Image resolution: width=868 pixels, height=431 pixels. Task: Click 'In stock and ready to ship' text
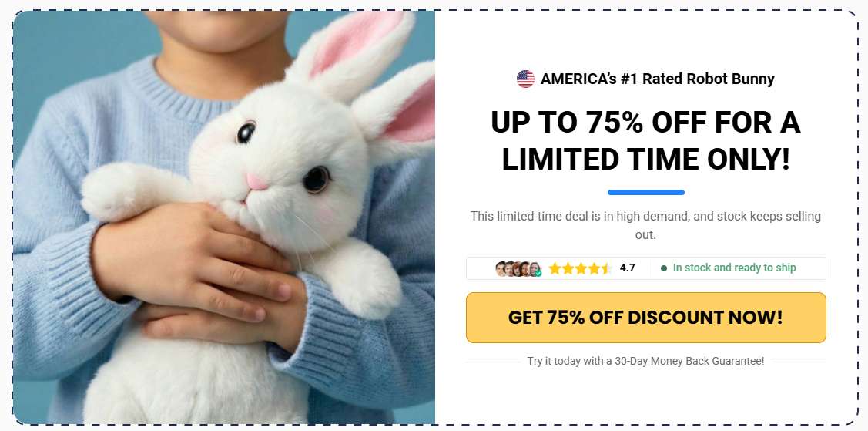click(735, 268)
